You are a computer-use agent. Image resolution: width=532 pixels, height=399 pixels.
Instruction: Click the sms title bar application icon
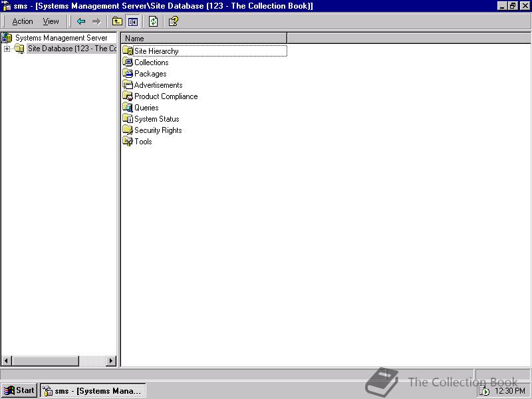click(x=7, y=6)
